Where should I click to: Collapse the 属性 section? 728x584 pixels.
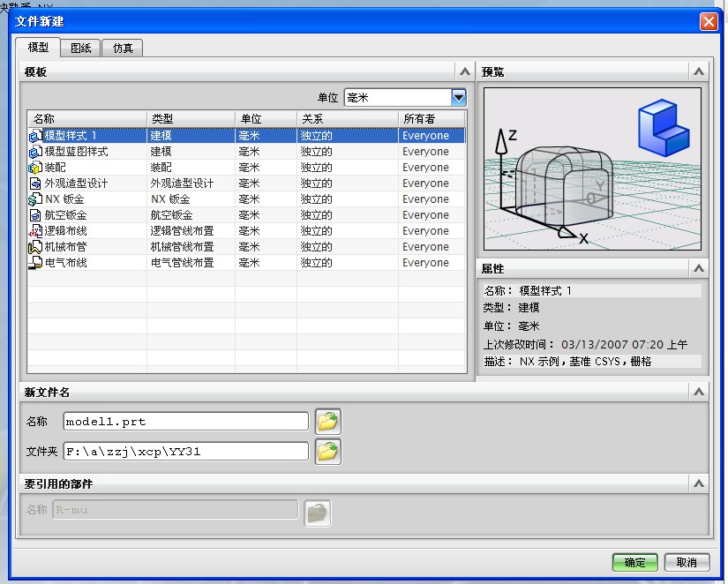699,269
